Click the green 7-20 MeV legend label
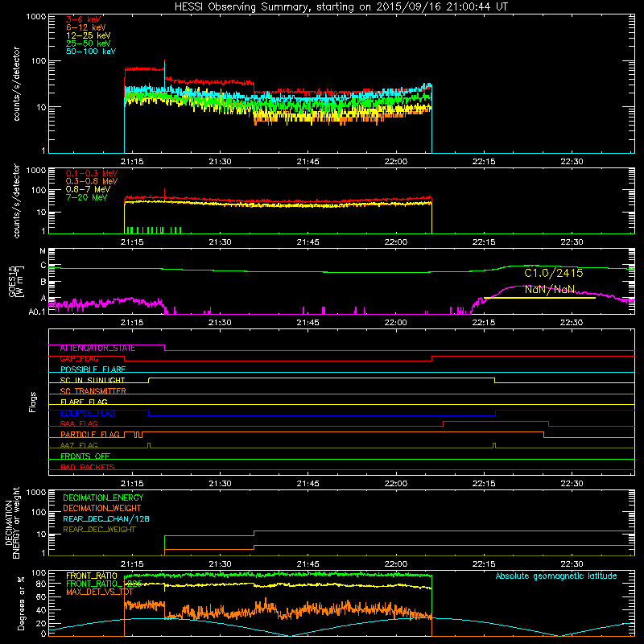 87,197
